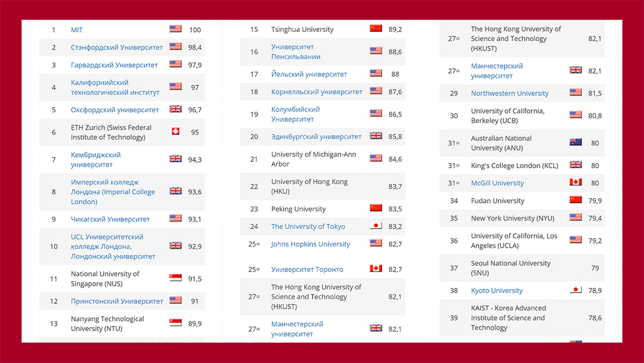Click the US flag in the Northwestern University row
Image resolution: width=644 pixels, height=363 pixels.
(576, 93)
